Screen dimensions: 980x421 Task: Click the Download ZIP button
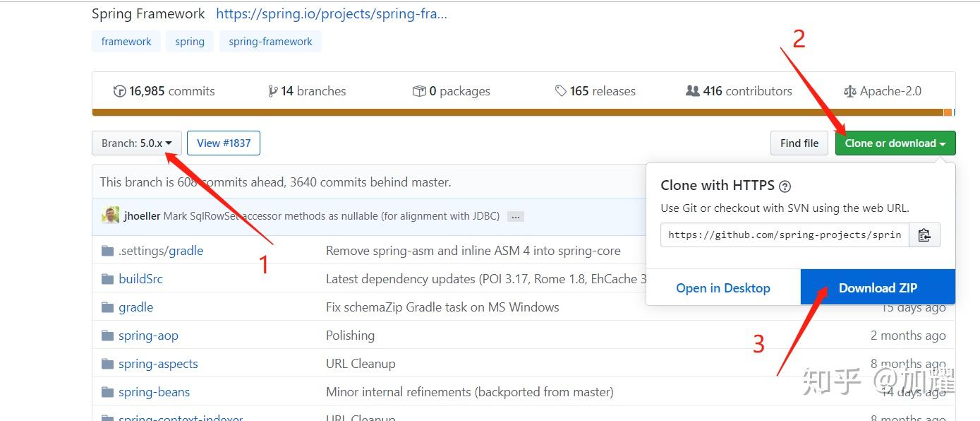click(878, 287)
